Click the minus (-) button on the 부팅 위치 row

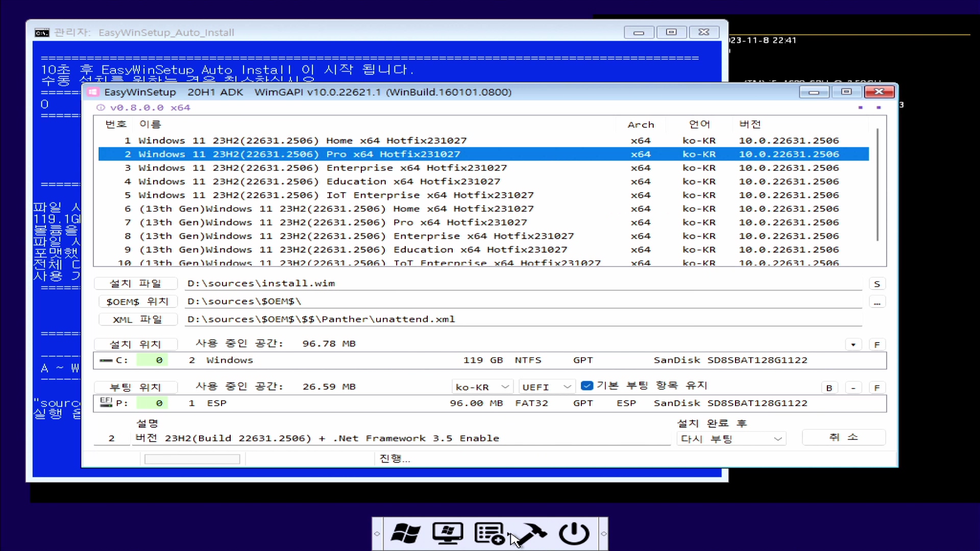853,388
